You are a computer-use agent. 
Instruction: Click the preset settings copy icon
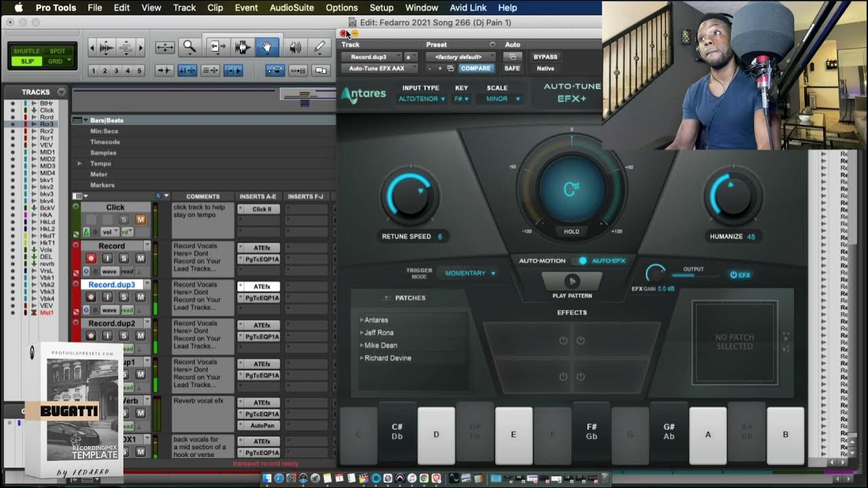(450, 68)
